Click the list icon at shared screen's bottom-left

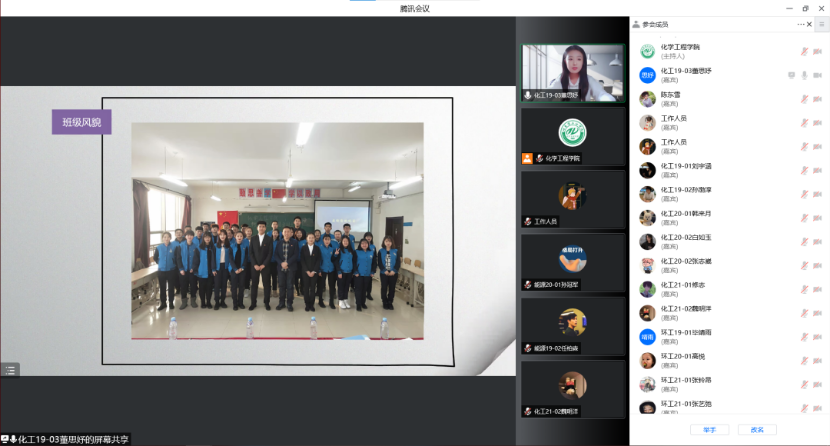pos(10,370)
